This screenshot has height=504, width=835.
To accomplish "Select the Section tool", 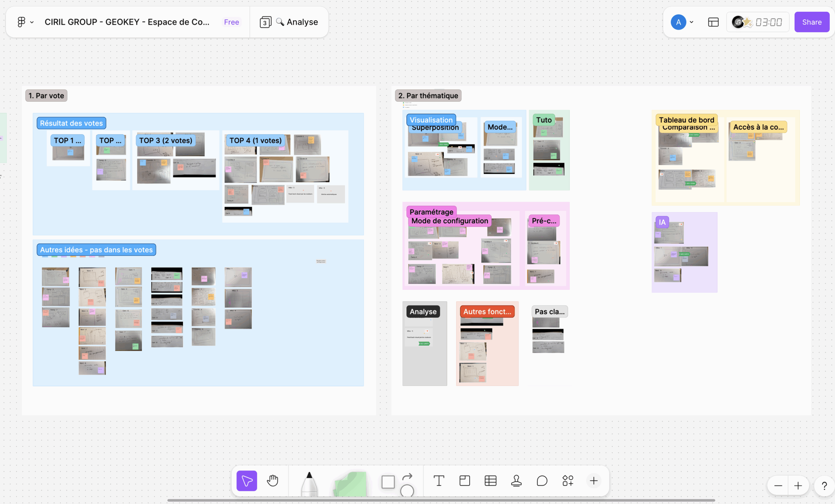I will click(464, 480).
